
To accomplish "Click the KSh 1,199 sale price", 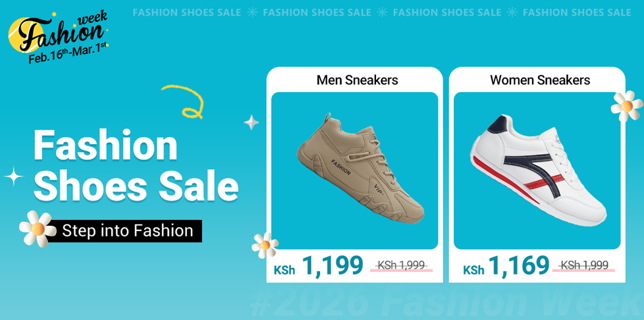I will 319,266.
